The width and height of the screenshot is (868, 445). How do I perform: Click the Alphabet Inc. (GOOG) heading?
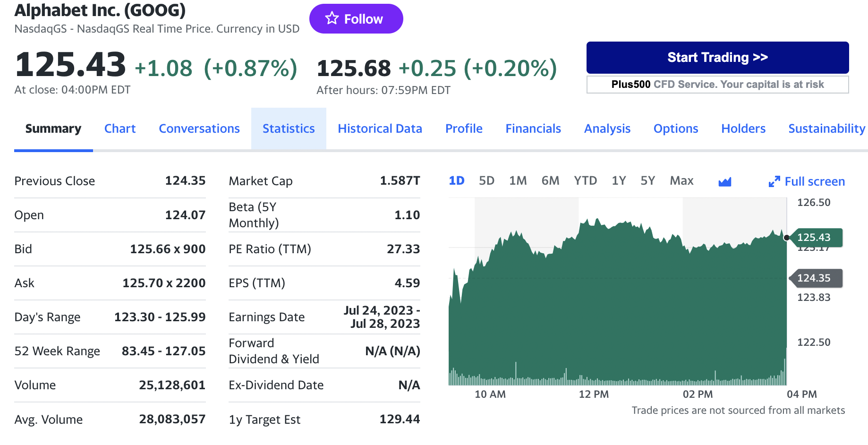click(x=100, y=10)
